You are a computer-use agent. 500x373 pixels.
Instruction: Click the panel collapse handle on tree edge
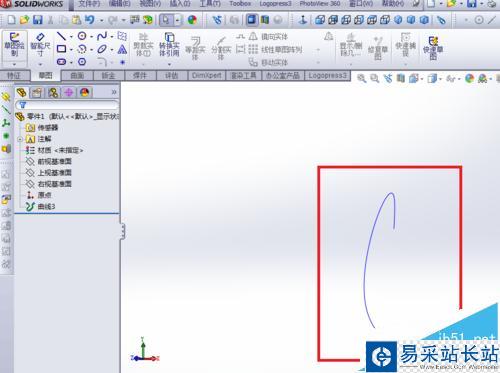123,231
